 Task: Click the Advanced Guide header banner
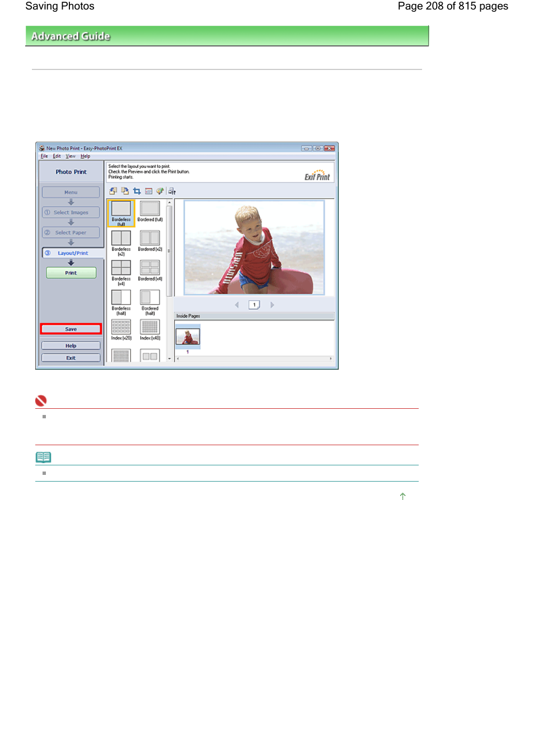tap(227, 36)
